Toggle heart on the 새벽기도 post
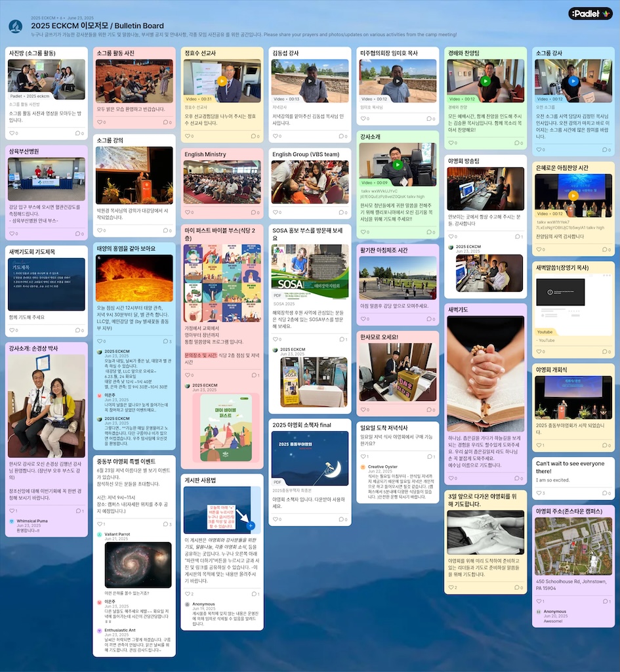This screenshot has height=672, width=620. point(451,476)
